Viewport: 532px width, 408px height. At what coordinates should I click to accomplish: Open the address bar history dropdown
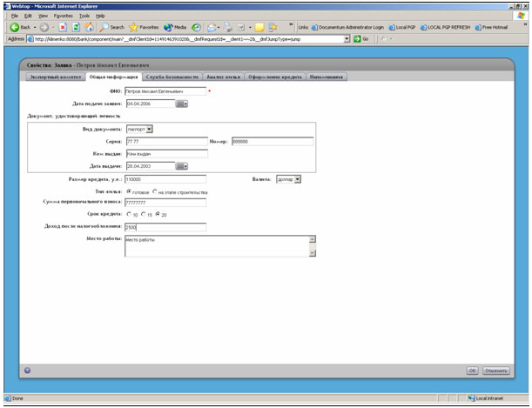pyautogui.click(x=347, y=39)
